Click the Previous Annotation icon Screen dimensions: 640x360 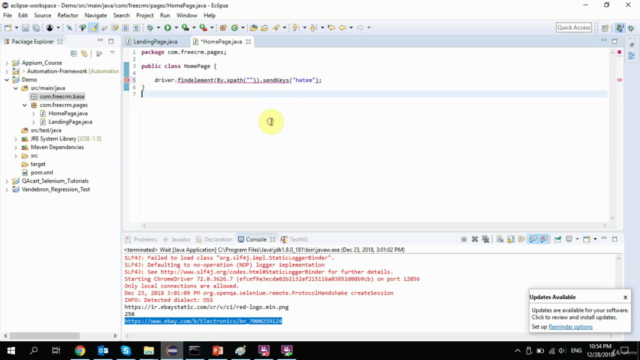pyautogui.click(x=313, y=28)
